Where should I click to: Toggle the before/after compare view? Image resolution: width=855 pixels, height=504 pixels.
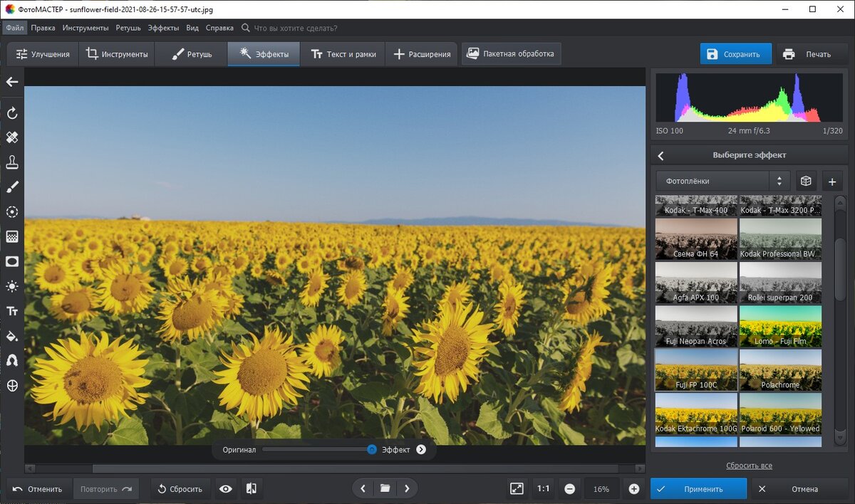251,488
